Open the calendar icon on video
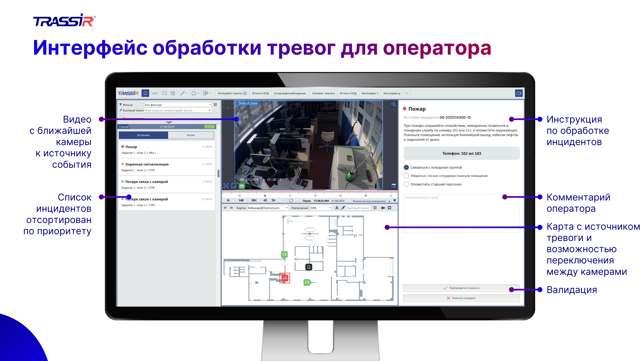Viewport: 644px width, 361px height. 394,186
